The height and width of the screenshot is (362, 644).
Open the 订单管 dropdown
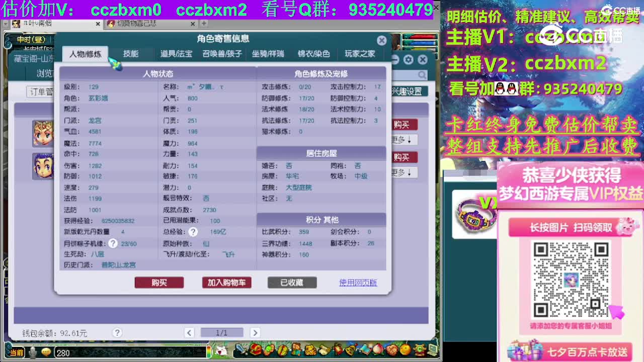(x=40, y=92)
